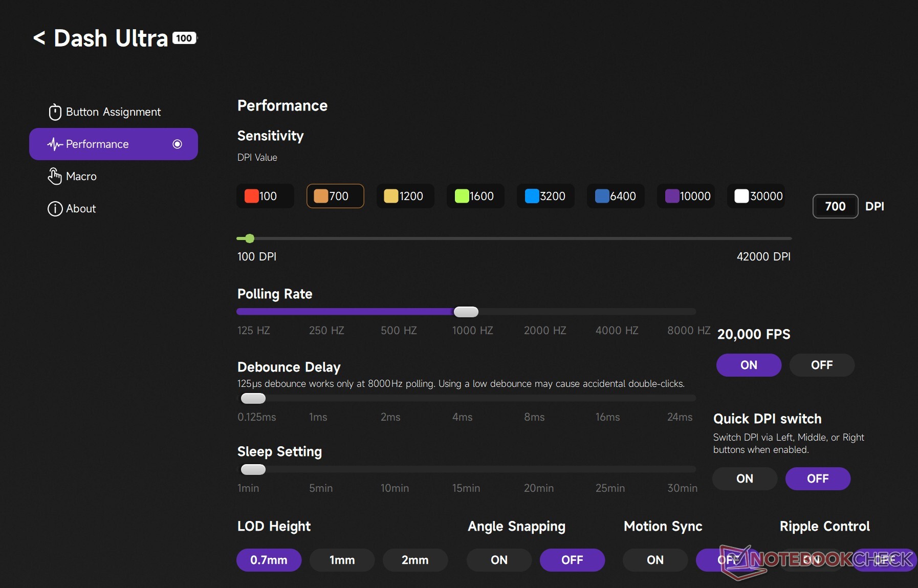Turn Angle Snapping ON
Screen dimensions: 918x588
pos(499,560)
